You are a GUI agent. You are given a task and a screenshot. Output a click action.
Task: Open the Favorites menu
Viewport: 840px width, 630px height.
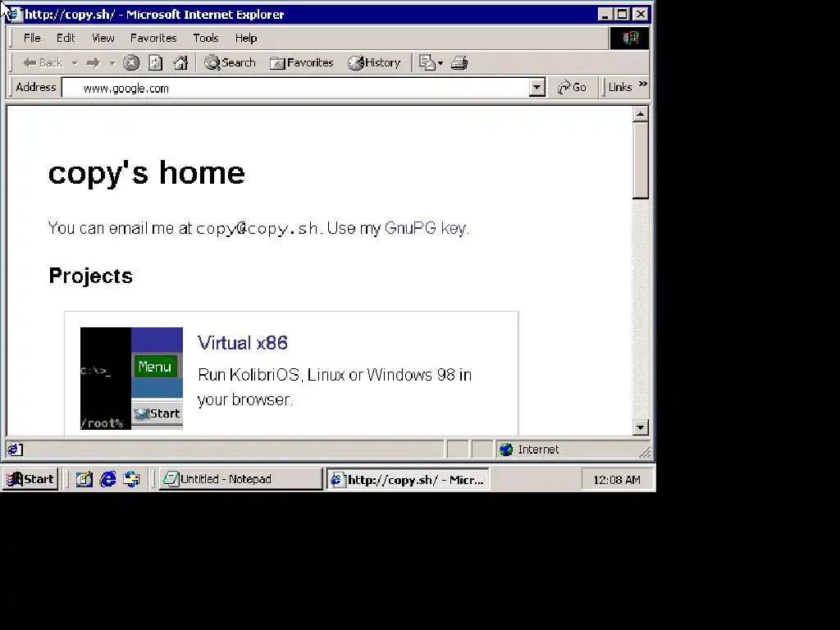(x=153, y=38)
